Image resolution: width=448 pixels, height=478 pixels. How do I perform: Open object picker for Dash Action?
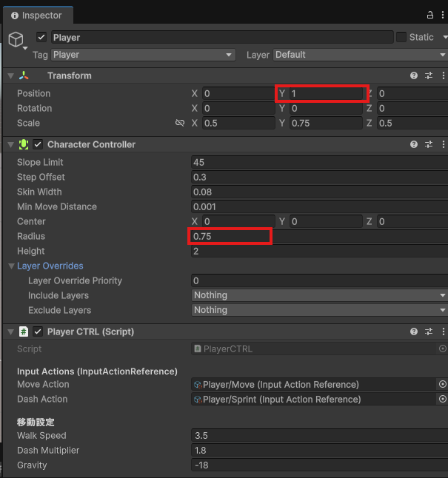tap(442, 399)
